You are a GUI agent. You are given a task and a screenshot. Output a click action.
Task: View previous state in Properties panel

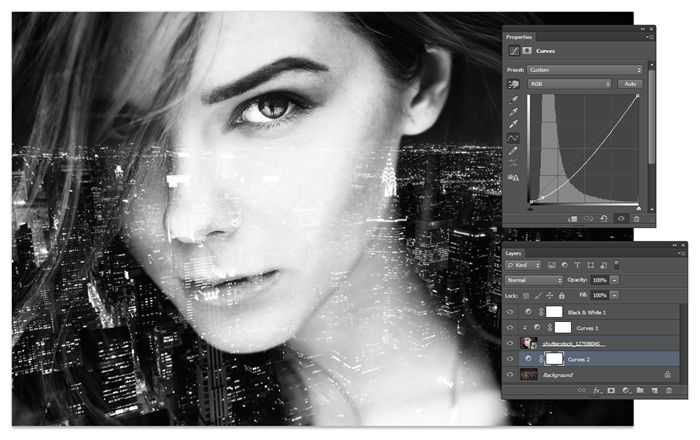point(589,219)
